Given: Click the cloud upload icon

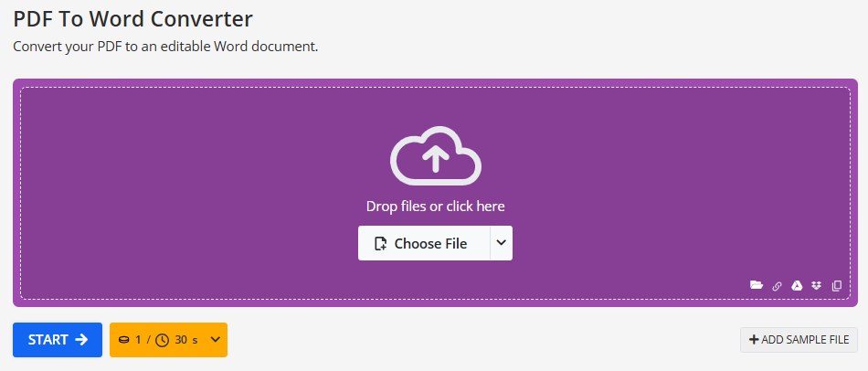Looking at the screenshot, I should (x=436, y=156).
